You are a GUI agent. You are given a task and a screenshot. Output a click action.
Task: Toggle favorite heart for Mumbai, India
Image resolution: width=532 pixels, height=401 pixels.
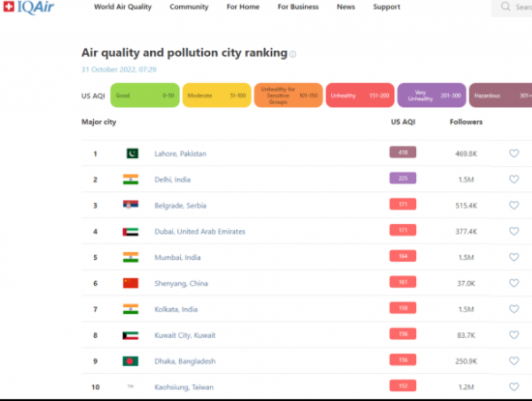pos(514,257)
